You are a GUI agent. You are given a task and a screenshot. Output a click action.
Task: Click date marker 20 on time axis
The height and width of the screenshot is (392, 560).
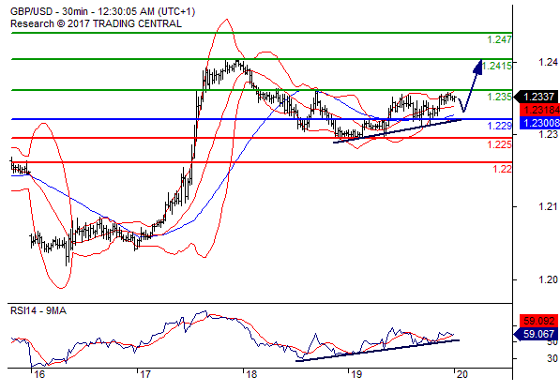pos(462,374)
